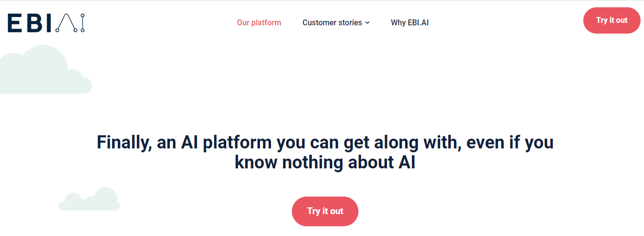The image size is (644, 236).
Task: Select the highlighted Our platform nav item
Action: pyautogui.click(x=259, y=22)
